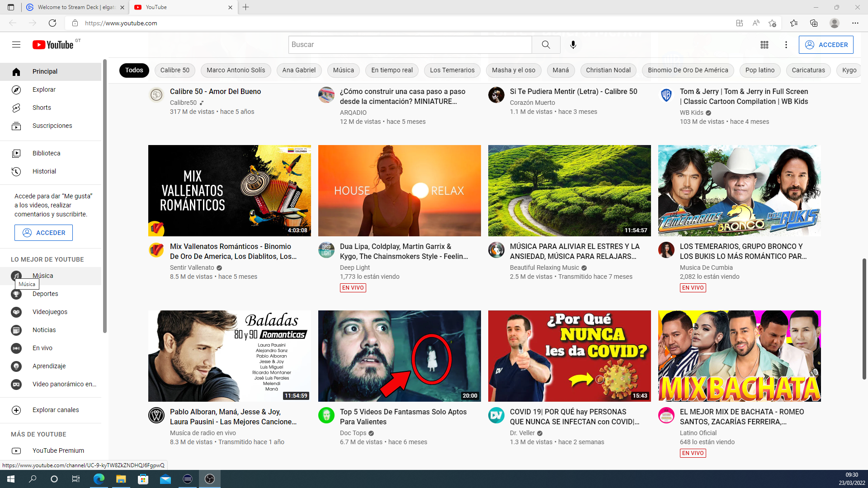The height and width of the screenshot is (488, 868).
Task: Click ACCEDER button in top right
Action: [826, 45]
